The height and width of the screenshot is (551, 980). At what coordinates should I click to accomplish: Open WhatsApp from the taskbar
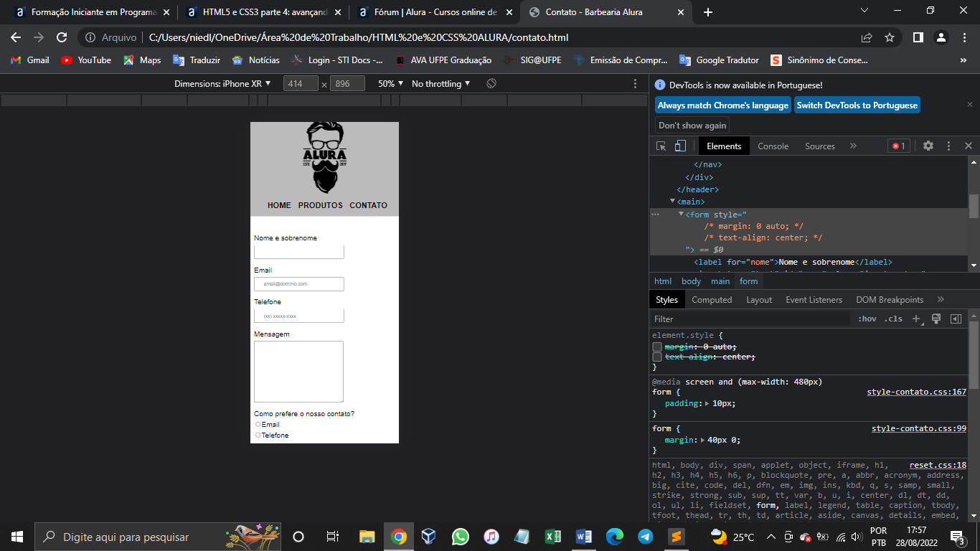[460, 537]
